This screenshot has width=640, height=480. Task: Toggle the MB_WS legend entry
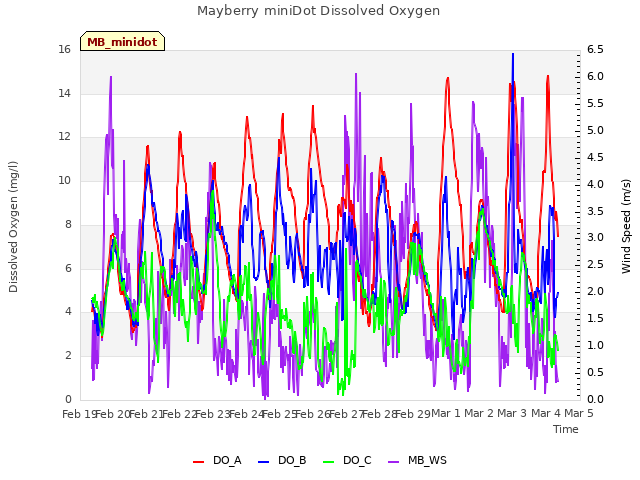[x=417, y=460]
